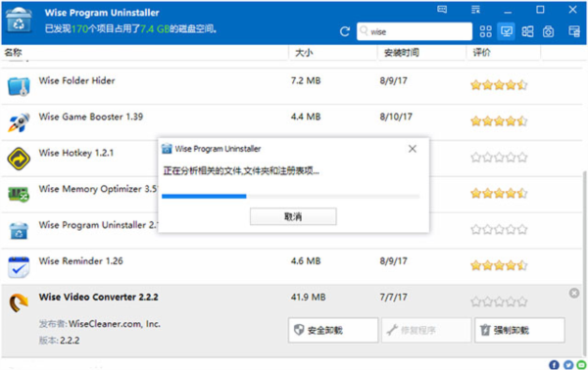Click the system components view icon

(x=548, y=31)
